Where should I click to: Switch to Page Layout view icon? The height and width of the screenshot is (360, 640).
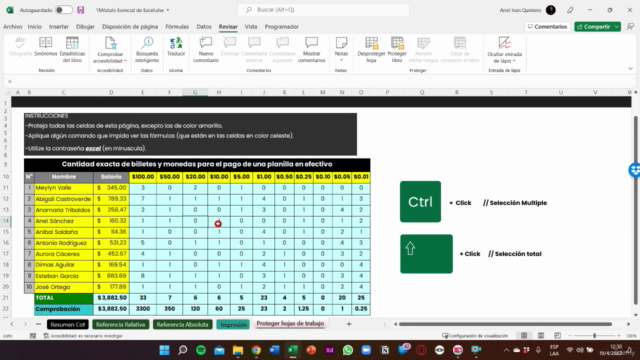click(x=541, y=336)
